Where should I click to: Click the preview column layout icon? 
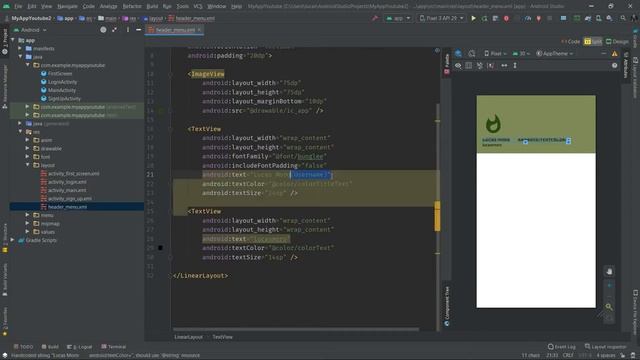pos(469,65)
